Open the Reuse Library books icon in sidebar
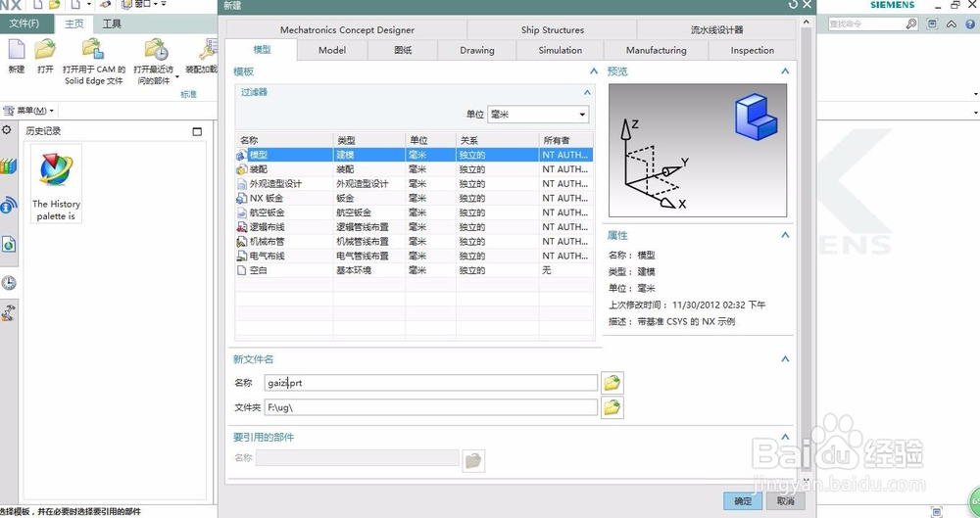The height and width of the screenshot is (518, 980). coord(8,166)
